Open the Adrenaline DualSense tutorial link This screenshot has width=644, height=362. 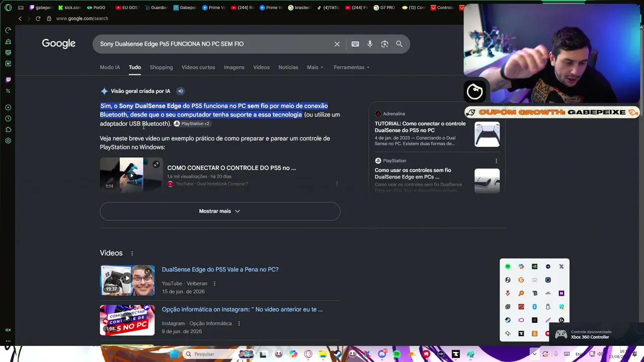pos(420,127)
